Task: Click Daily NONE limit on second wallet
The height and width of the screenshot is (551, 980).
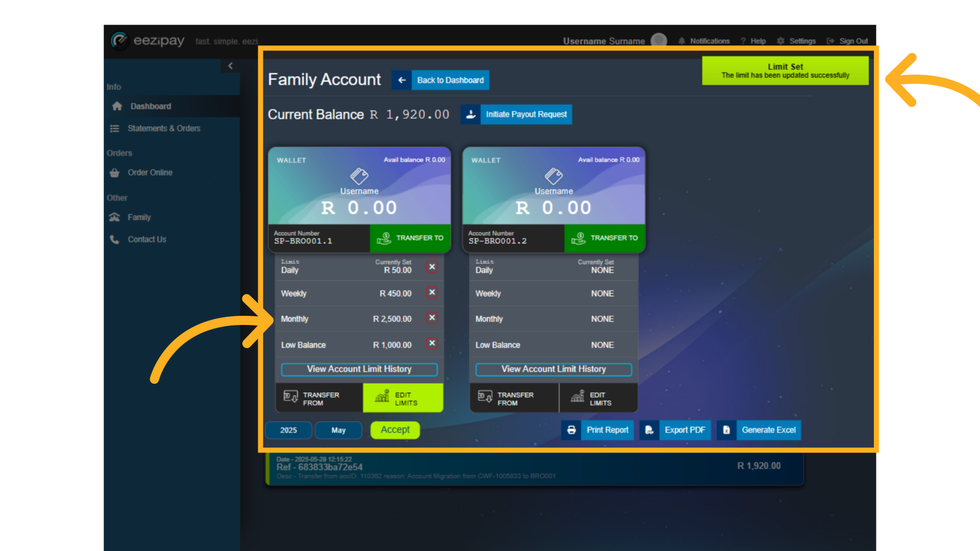Action: coord(554,267)
